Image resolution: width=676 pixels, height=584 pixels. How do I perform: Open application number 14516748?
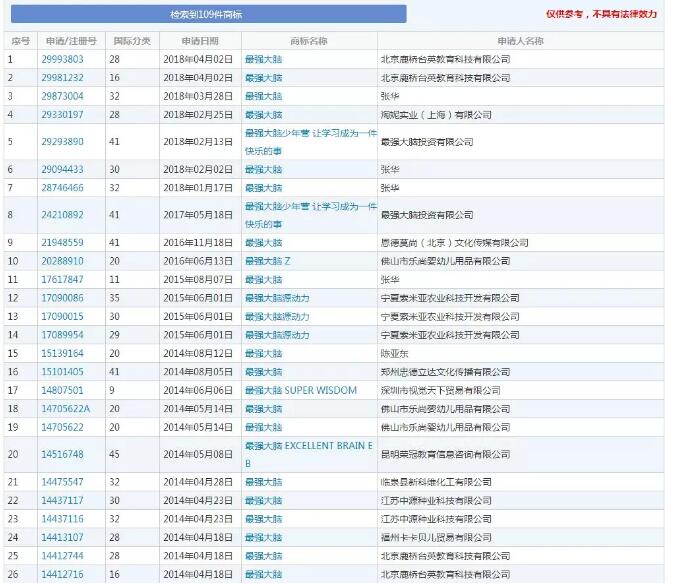point(63,454)
